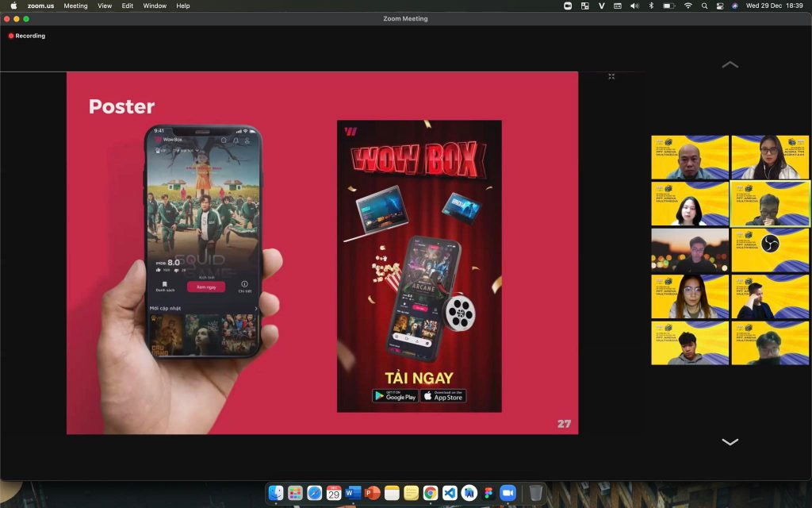Open Launchpad from the Dock
Screen dimensions: 812x508
tap(295, 493)
